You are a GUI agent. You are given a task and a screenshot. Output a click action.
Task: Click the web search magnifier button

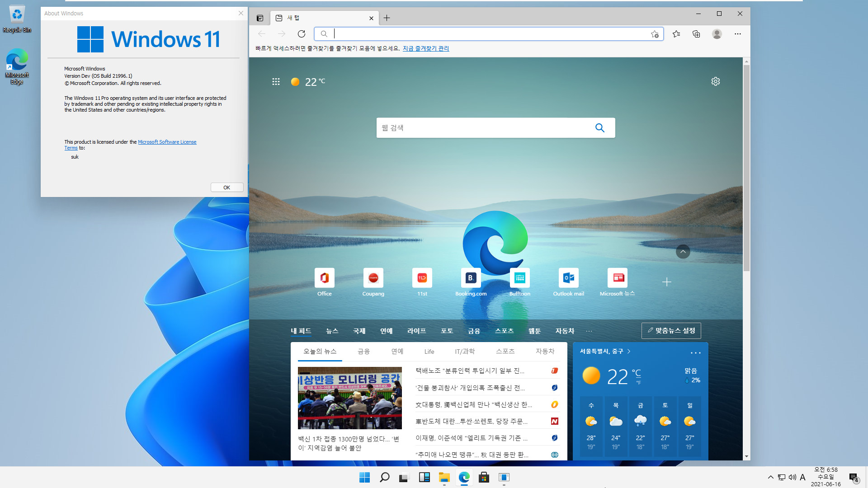pyautogui.click(x=599, y=128)
